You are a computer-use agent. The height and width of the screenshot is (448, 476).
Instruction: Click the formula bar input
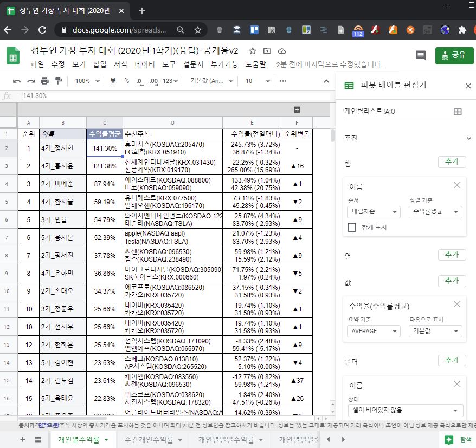(x=176, y=96)
